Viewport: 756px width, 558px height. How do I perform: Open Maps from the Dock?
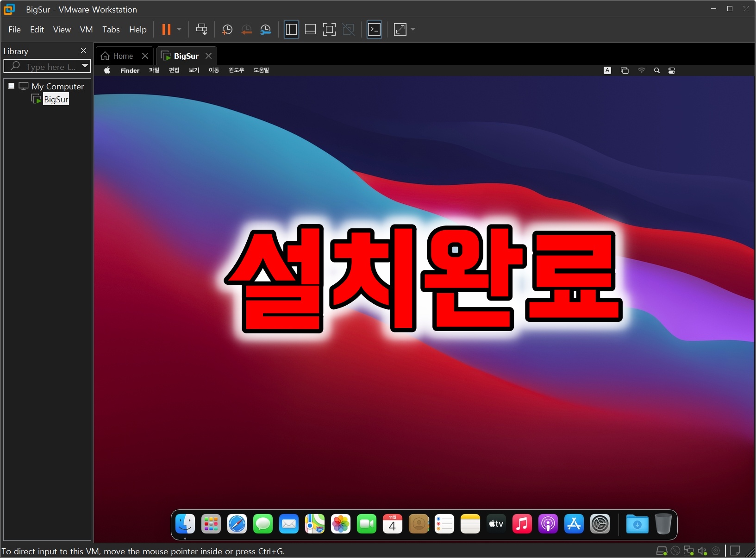(315, 524)
